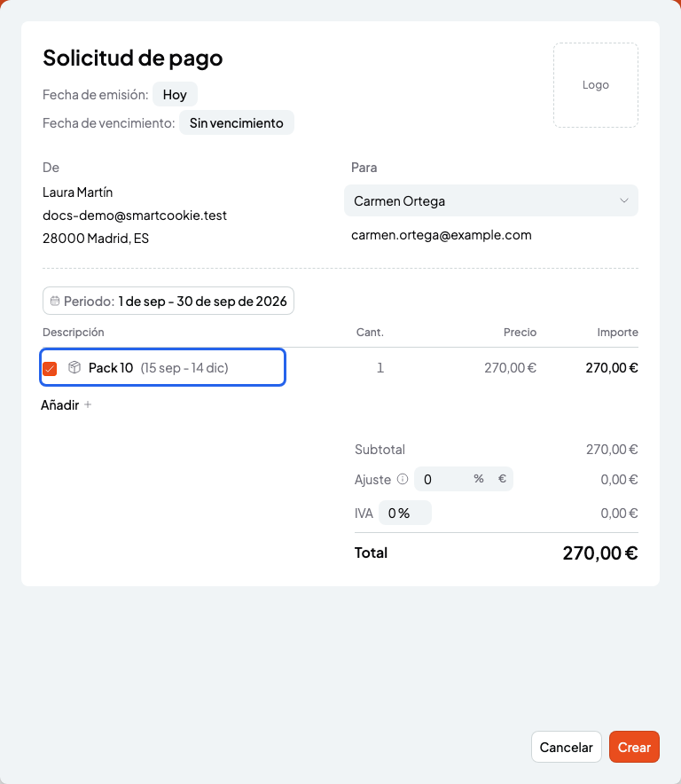Image resolution: width=681 pixels, height=784 pixels.
Task: Click the address 28000 Madrid, ES
Action: 96,238
